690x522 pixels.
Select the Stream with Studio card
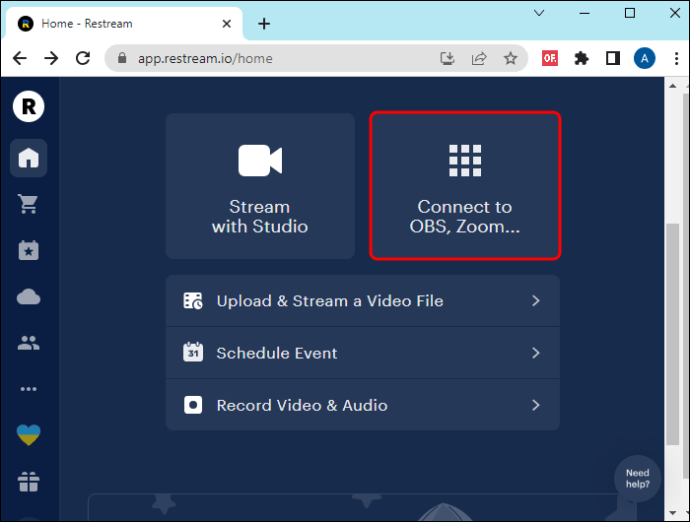(260, 186)
